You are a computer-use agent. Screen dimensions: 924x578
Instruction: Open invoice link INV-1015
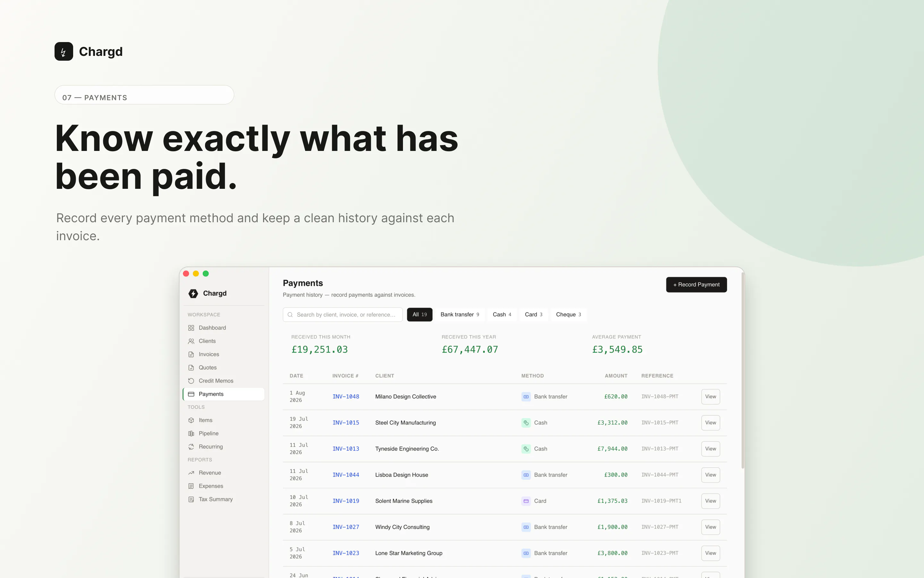click(x=346, y=423)
